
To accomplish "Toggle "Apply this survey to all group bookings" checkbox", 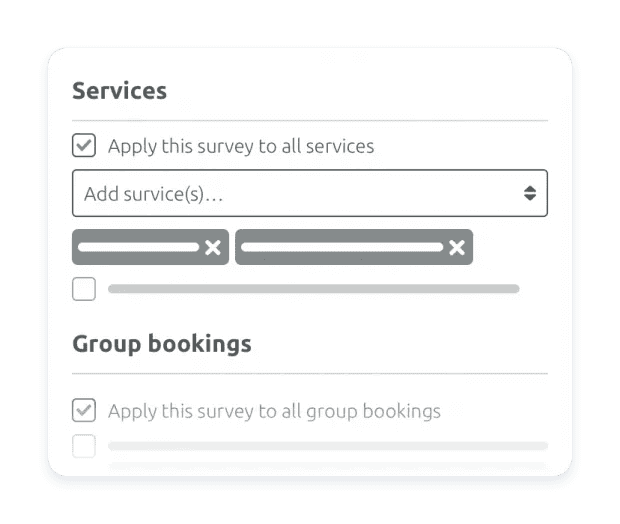I will 84,411.
